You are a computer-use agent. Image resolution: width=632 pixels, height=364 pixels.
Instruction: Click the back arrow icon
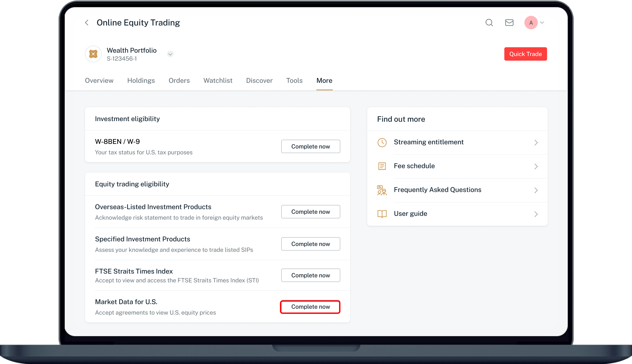pyautogui.click(x=87, y=23)
